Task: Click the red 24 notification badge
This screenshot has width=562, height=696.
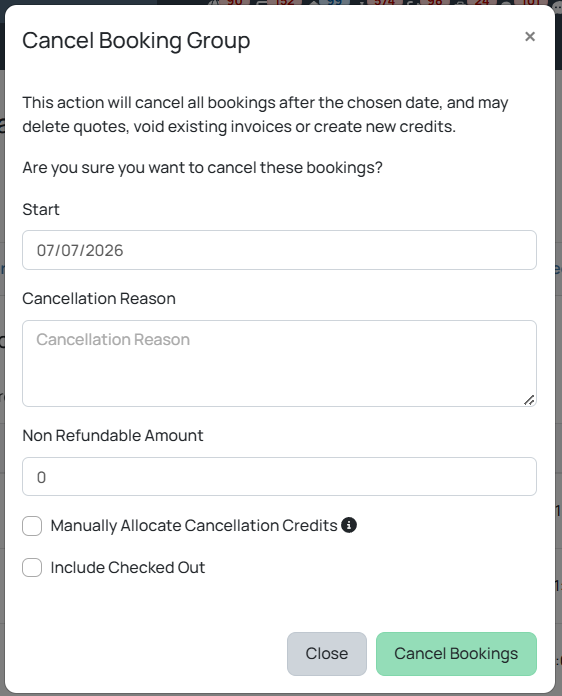Action: [x=482, y=2]
